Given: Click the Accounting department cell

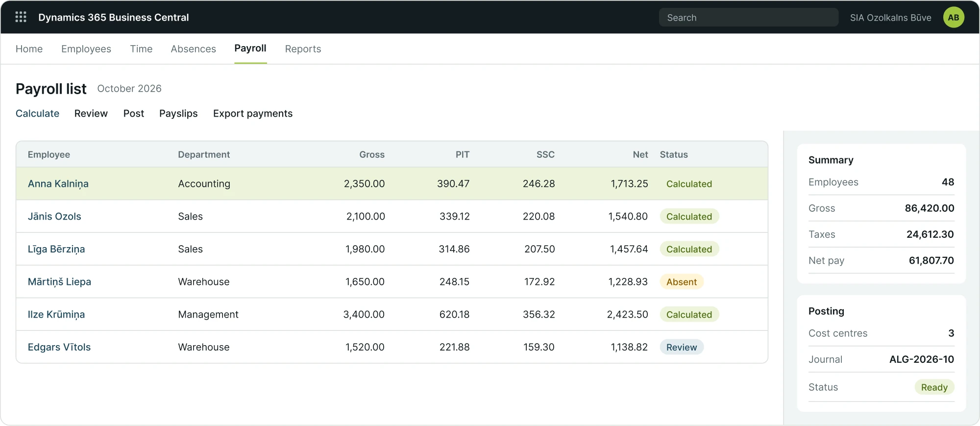Looking at the screenshot, I should pos(204,184).
